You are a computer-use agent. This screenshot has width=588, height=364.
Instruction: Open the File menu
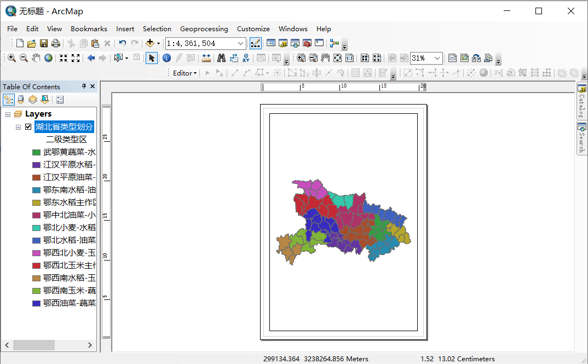(x=12, y=29)
